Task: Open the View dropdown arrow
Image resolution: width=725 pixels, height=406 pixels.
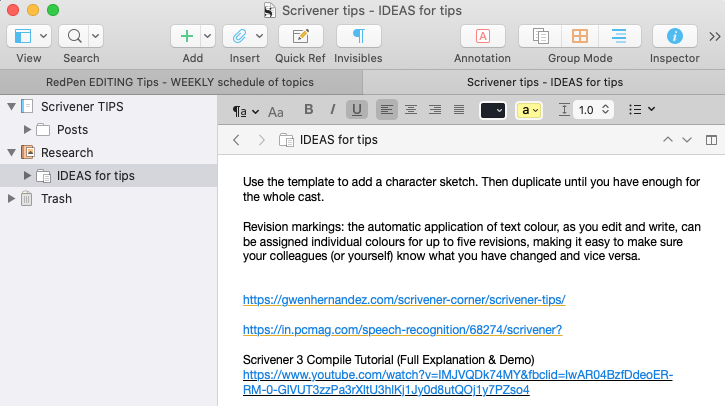Action: (43, 36)
